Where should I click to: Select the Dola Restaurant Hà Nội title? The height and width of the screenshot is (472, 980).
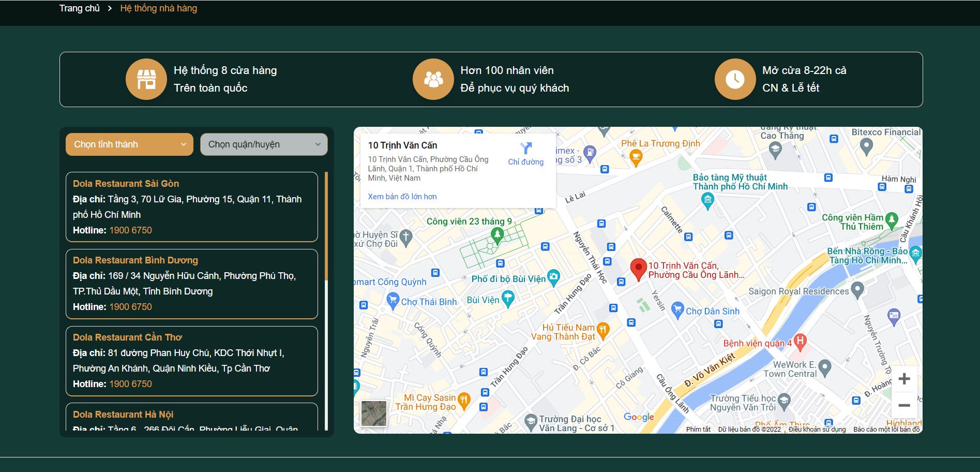[x=123, y=415]
